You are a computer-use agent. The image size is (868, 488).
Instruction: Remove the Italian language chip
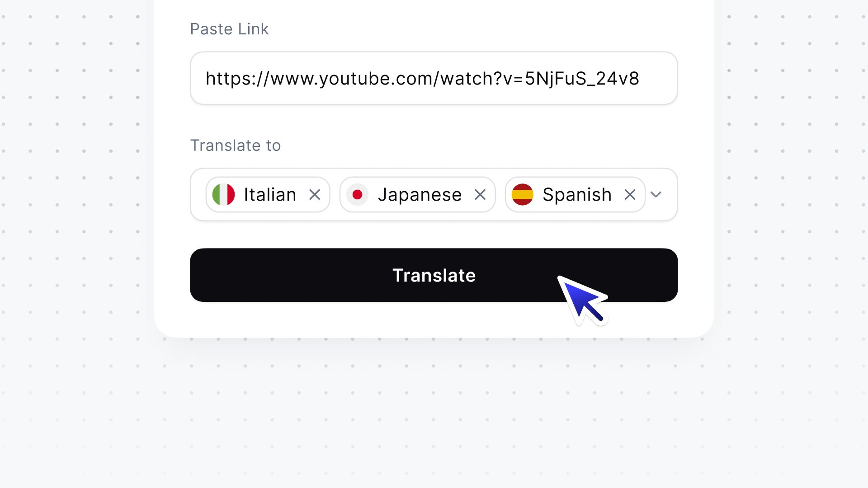(315, 195)
